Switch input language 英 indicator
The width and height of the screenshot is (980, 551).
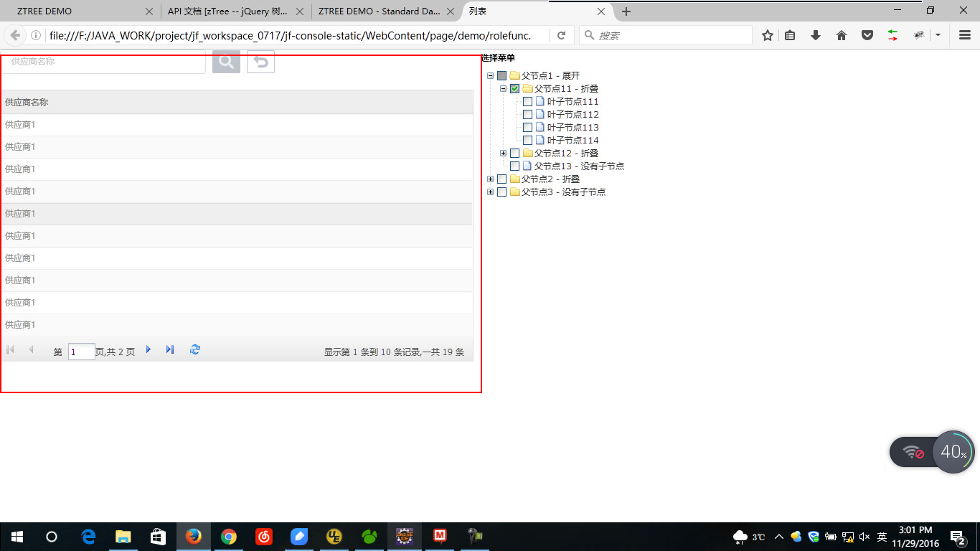[882, 537]
